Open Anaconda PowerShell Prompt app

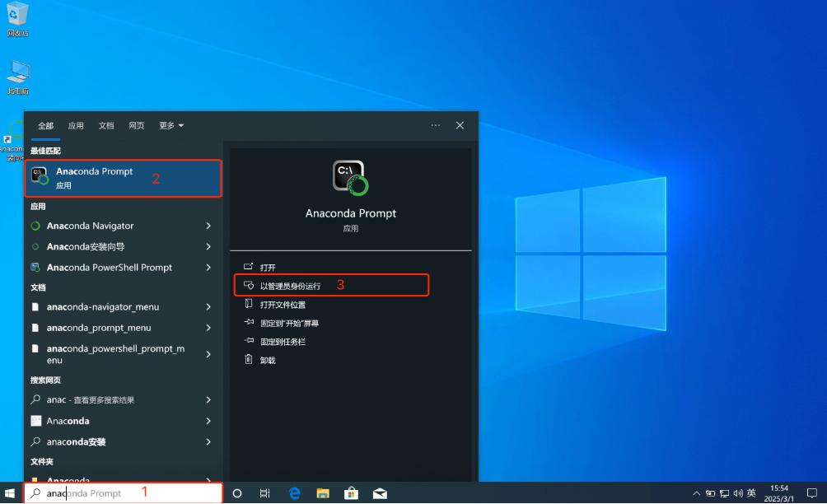(102, 267)
